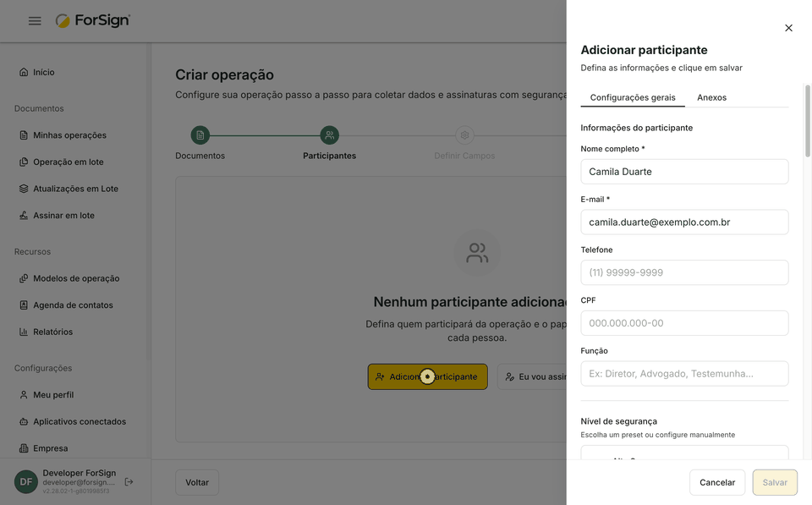Viewport: 812px width, 505px height.
Task: Click Adicionar participante button
Action: (x=428, y=376)
